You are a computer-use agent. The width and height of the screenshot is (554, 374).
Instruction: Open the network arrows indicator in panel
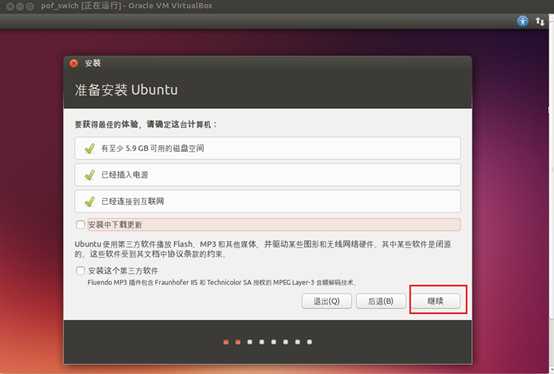click(x=540, y=21)
